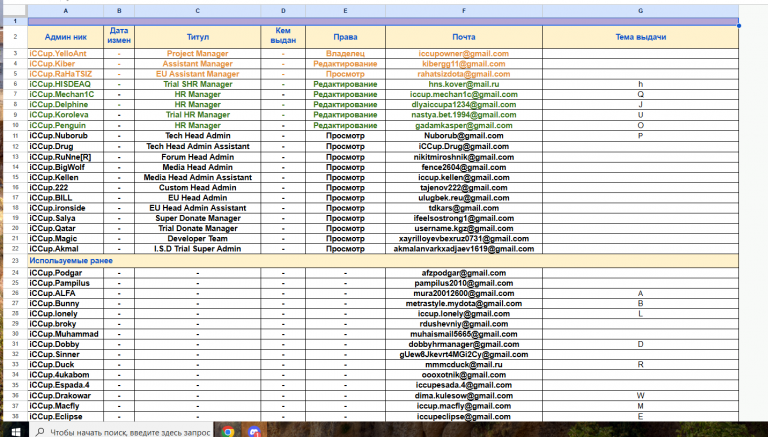The width and height of the screenshot is (768, 437).
Task: Select row 23 via its row number
Action: [15, 261]
